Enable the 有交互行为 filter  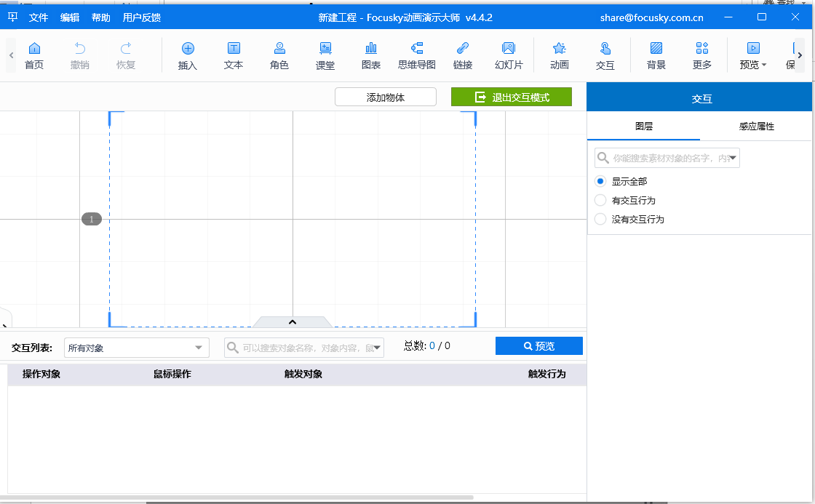[x=600, y=200]
